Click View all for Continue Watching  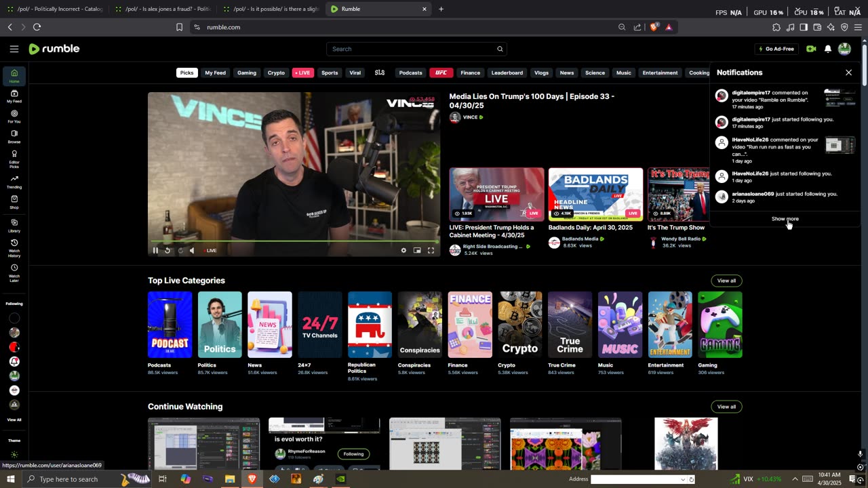tap(726, 407)
